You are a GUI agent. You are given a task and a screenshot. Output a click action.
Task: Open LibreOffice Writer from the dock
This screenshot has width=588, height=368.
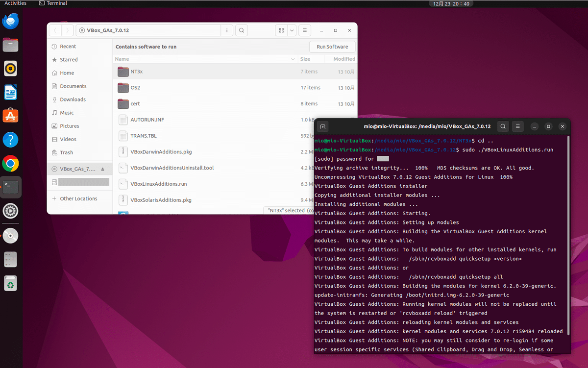(x=10, y=92)
